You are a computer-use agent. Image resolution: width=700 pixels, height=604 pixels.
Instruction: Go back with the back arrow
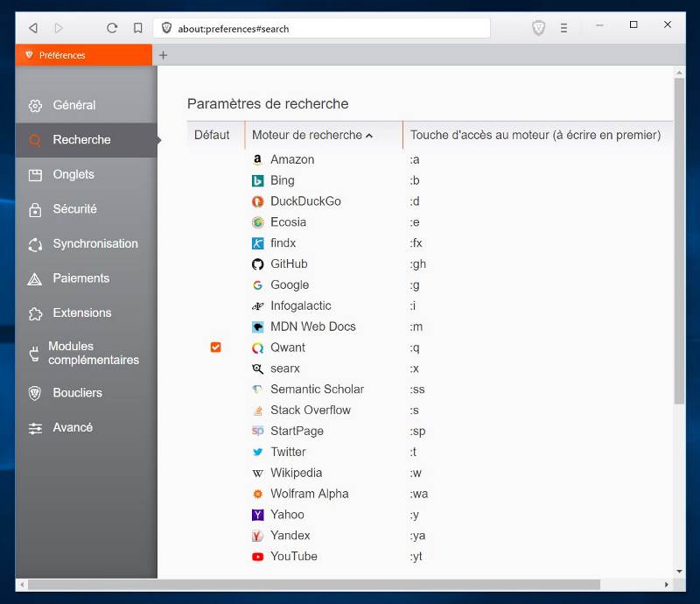[33, 28]
